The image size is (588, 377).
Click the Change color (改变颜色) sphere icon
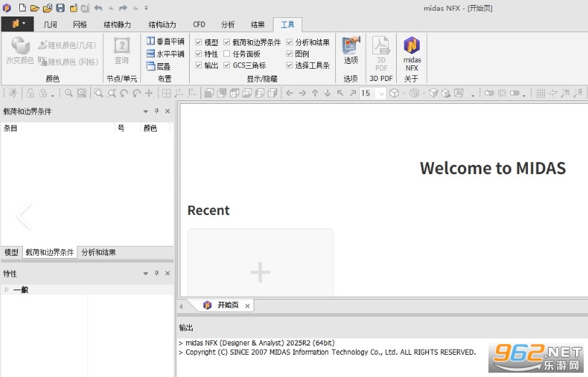[20, 51]
